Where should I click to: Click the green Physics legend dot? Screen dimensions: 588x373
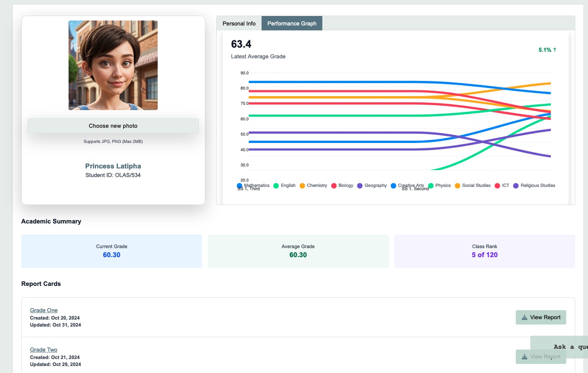pos(431,186)
